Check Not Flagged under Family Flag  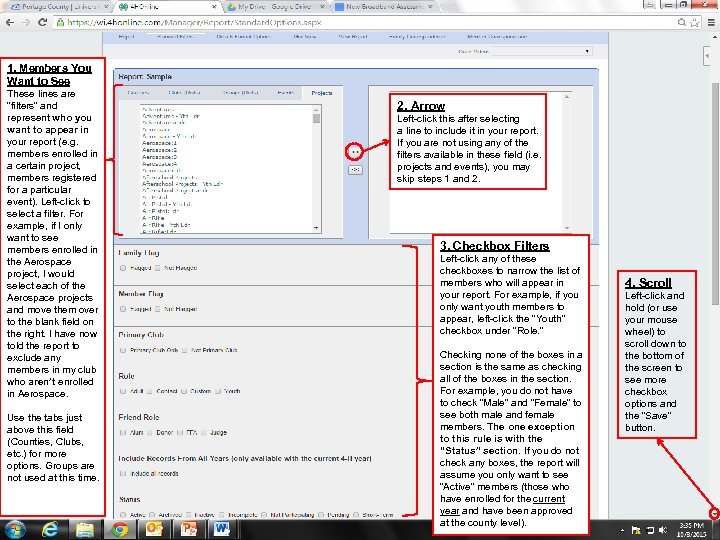158,268
